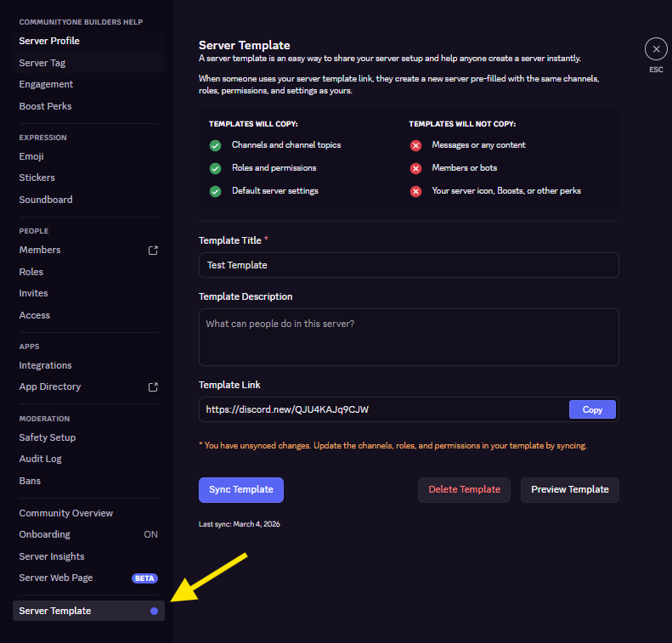Copy the template link
Image resolution: width=672 pixels, height=643 pixels.
(592, 410)
